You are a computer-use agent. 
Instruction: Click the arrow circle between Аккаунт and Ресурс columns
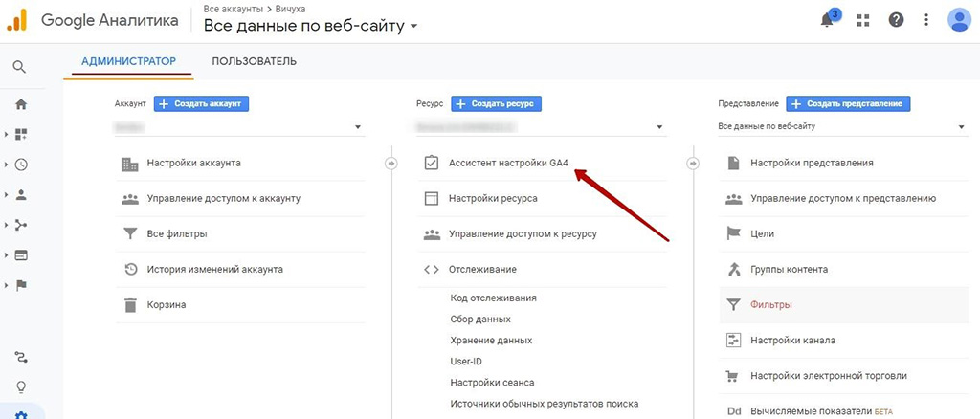[x=391, y=163]
